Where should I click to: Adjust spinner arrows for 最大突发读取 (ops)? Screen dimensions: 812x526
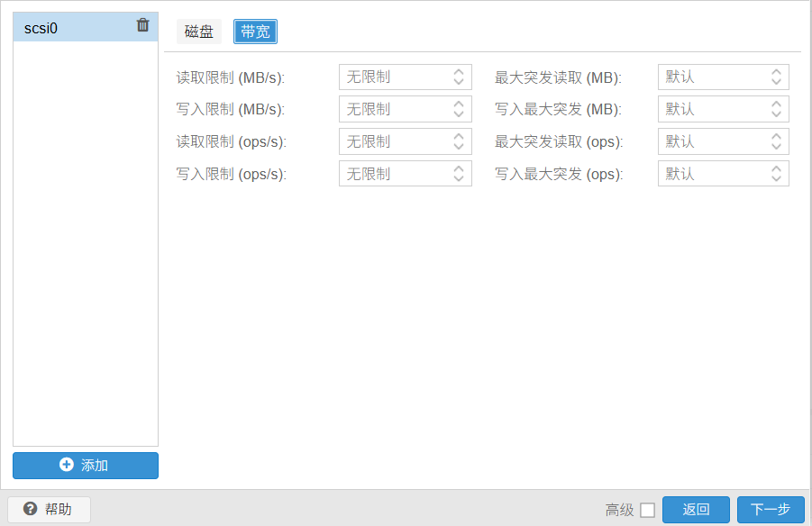(x=776, y=142)
